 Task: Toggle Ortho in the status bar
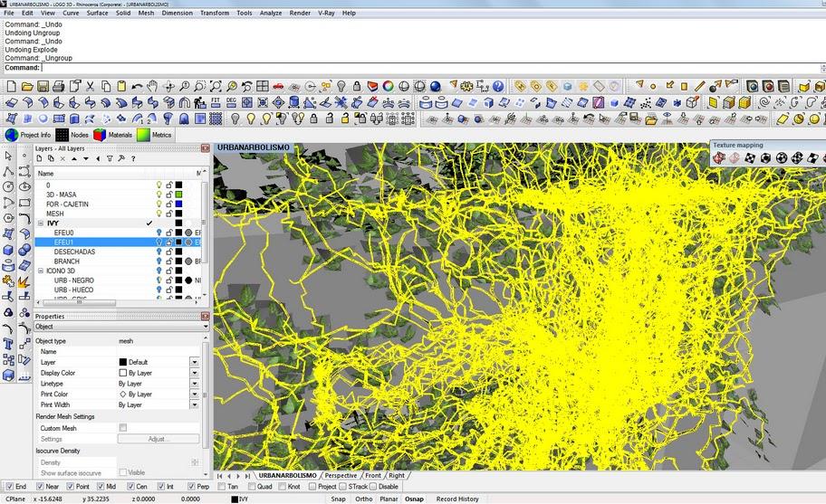(363, 499)
